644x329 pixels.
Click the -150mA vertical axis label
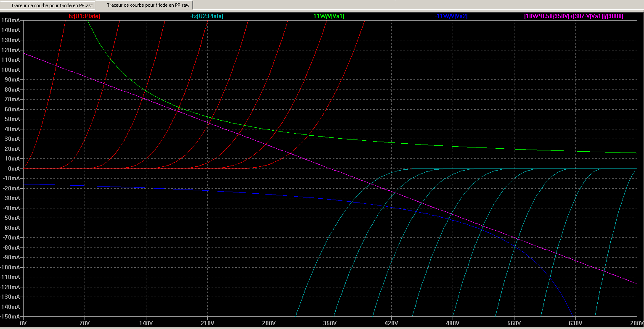(10, 317)
